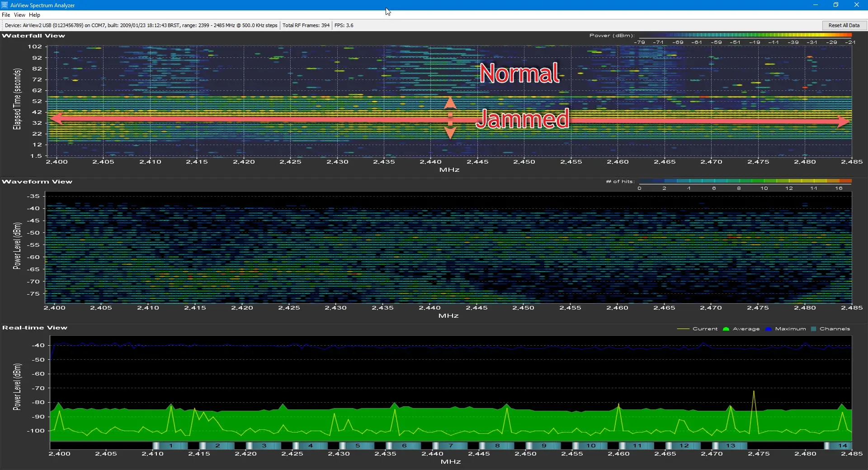Select channel 2 marker in Real-time View
The width and height of the screenshot is (868, 470).
(217, 446)
